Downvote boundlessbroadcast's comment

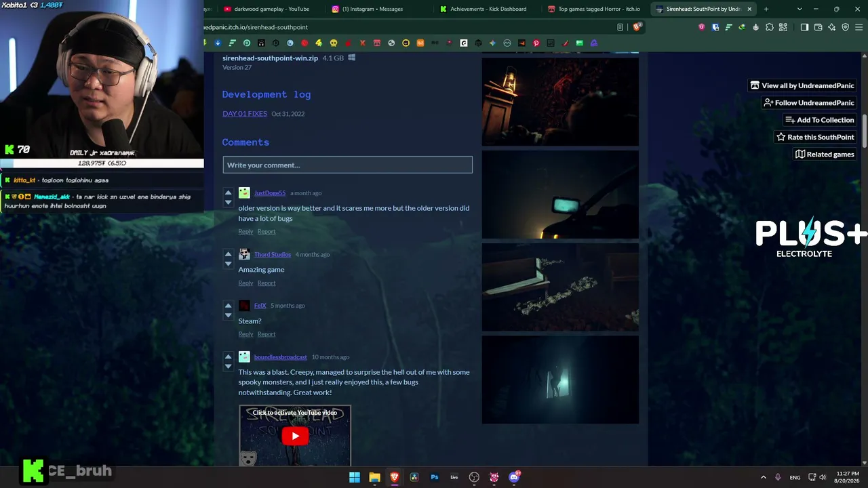click(x=228, y=366)
